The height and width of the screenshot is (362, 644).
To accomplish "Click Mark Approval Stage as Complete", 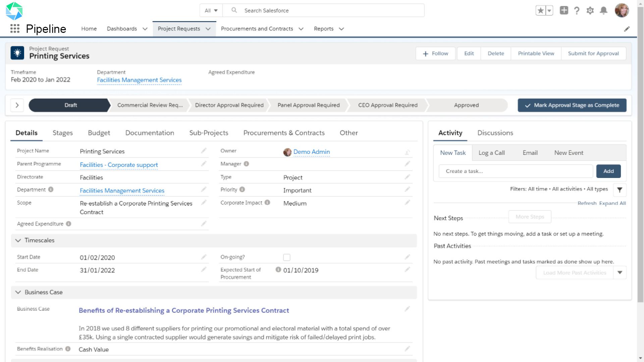I will pos(572,105).
